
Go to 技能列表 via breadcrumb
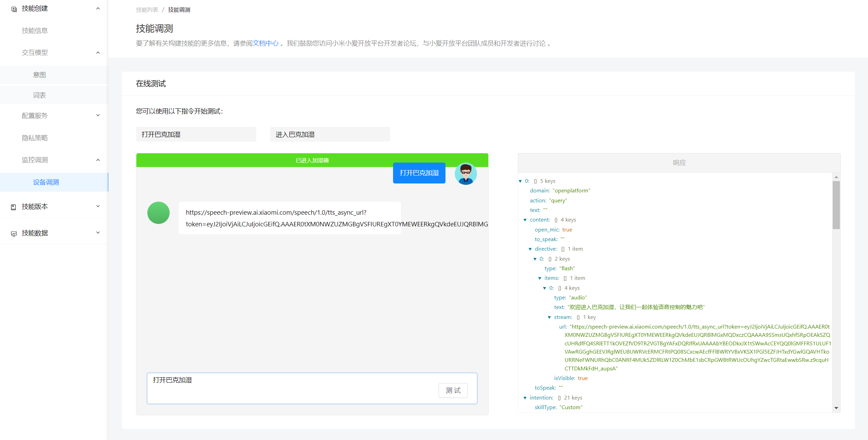point(147,10)
